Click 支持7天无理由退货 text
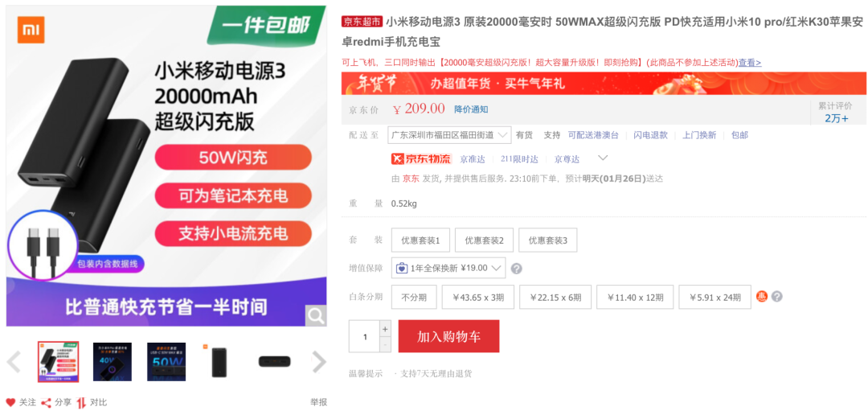This screenshot has height=411, width=868. coord(436,373)
